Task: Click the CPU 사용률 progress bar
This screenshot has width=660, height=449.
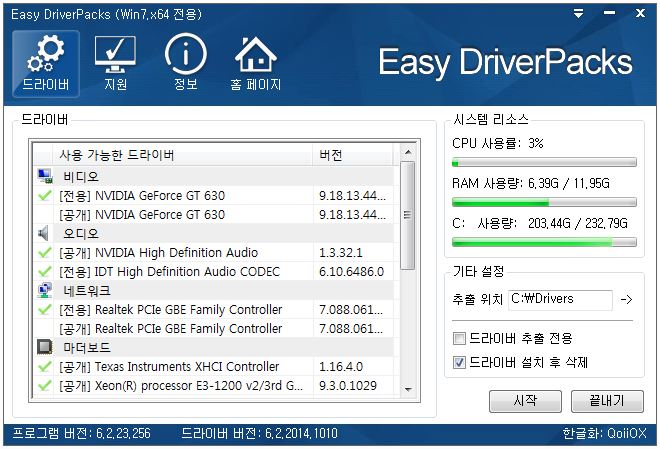Action: (544, 162)
